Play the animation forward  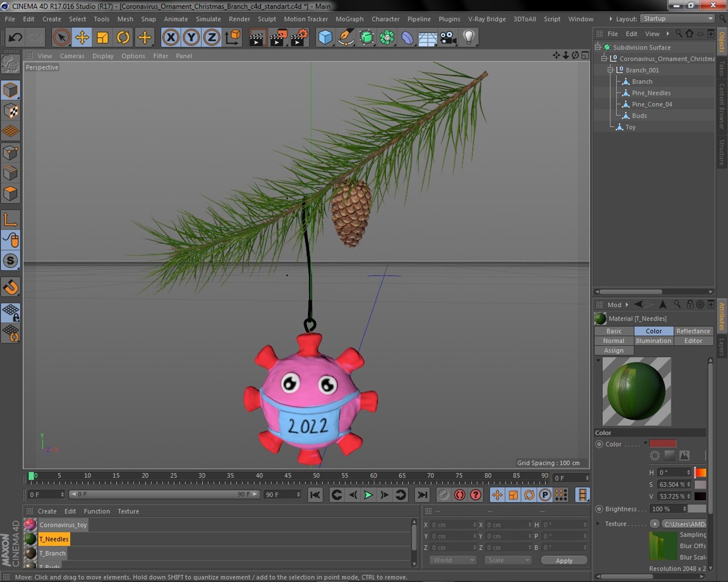point(368,495)
